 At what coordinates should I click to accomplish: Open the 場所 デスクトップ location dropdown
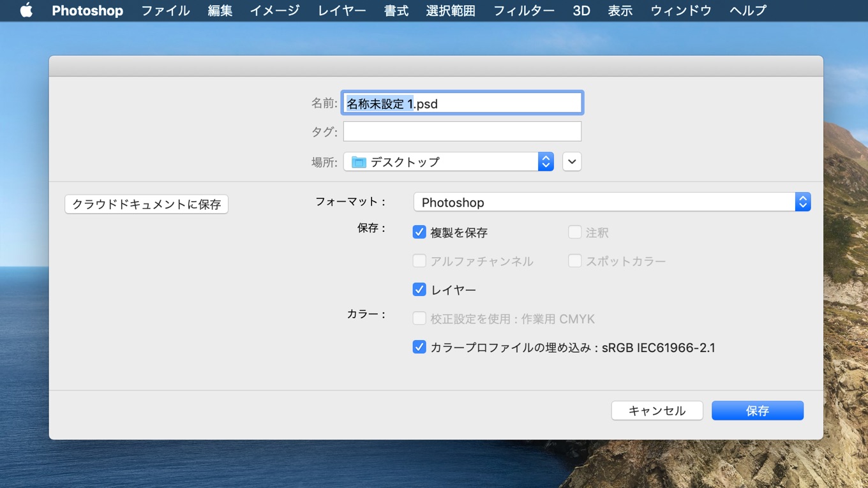pos(448,162)
